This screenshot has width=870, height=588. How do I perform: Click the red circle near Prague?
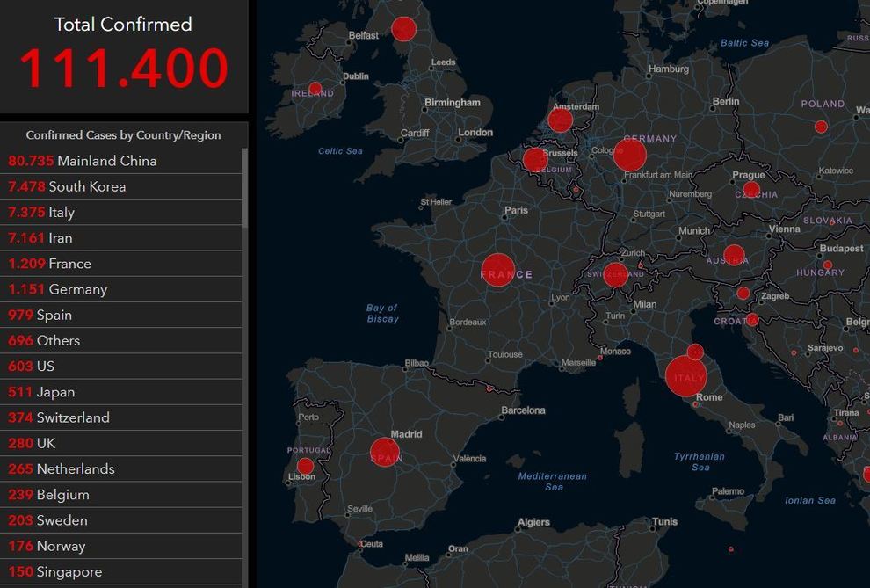coord(751,190)
